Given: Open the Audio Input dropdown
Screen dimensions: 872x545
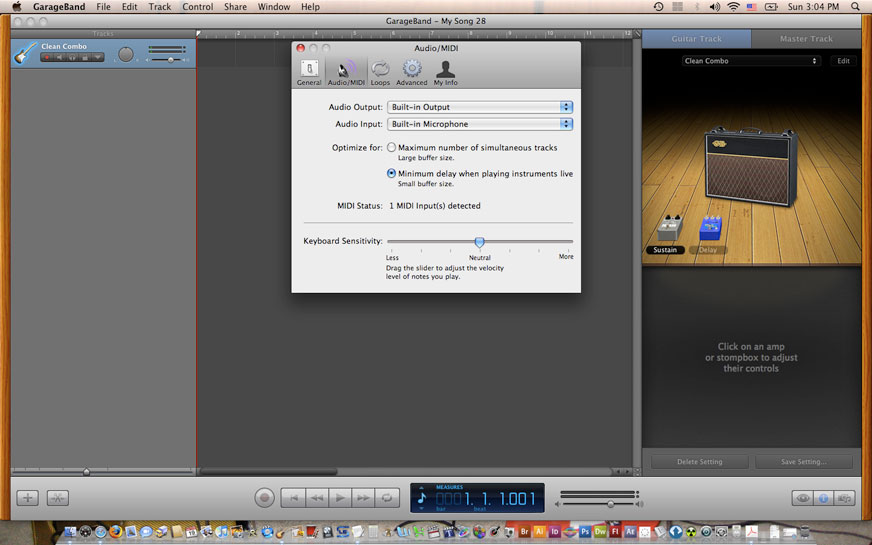Looking at the screenshot, I should tap(480, 124).
